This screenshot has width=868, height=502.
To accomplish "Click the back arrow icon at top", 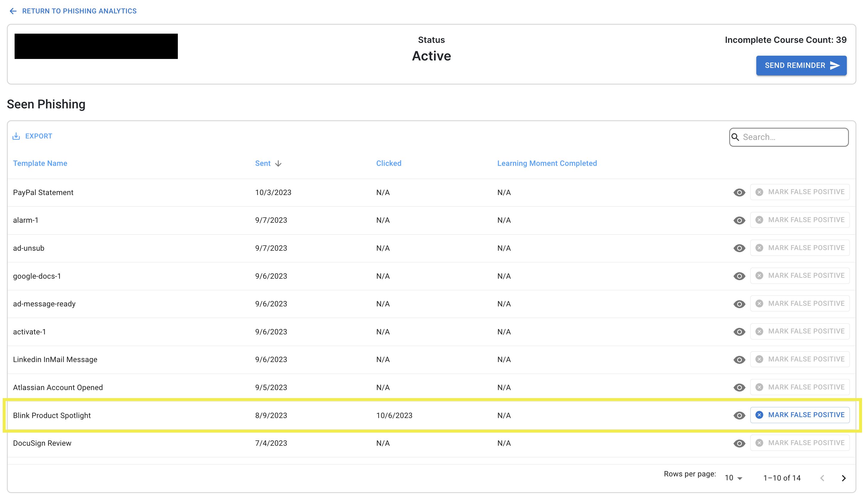I will [x=13, y=11].
